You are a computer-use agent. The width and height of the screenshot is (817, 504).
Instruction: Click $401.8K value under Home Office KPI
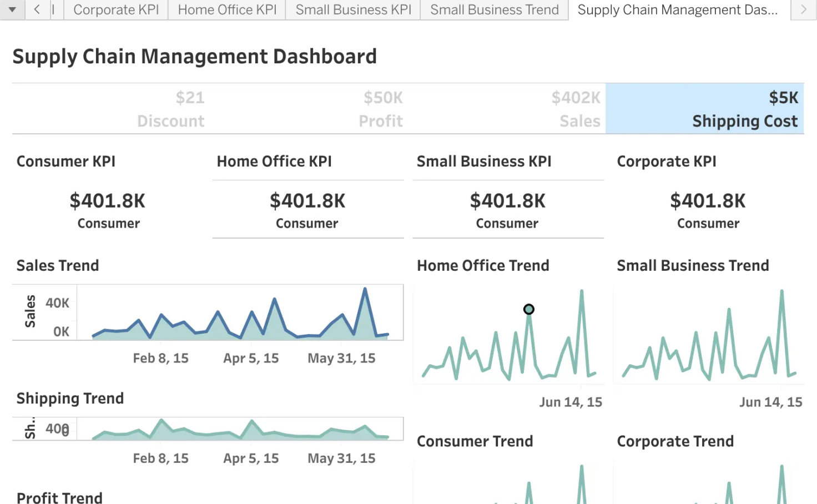tap(307, 201)
